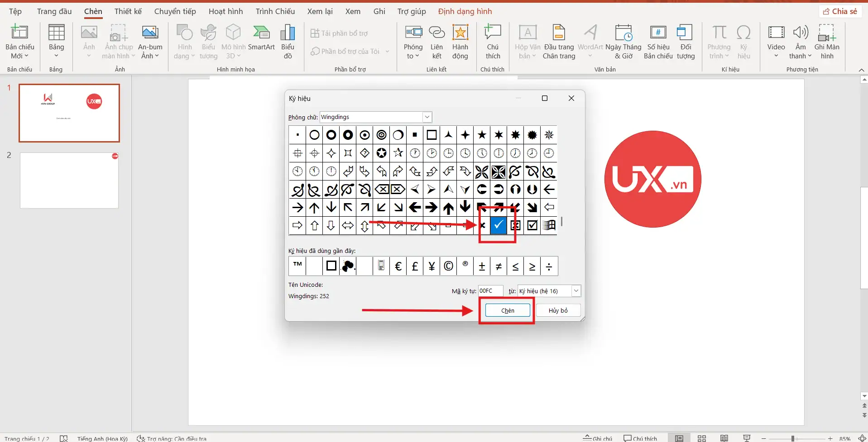Expand the Phần bổ trợ của Tôi dropdown
Image resolution: width=868 pixels, height=442 pixels.
(388, 51)
